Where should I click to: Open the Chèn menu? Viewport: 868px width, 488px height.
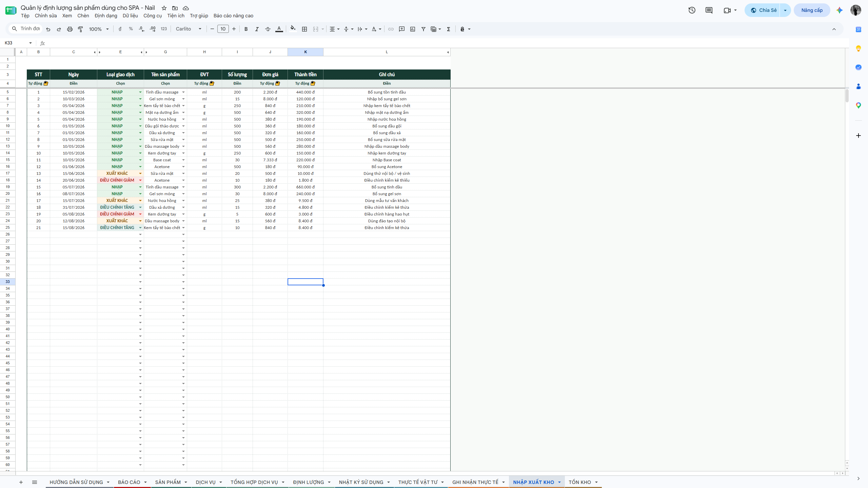click(x=83, y=16)
